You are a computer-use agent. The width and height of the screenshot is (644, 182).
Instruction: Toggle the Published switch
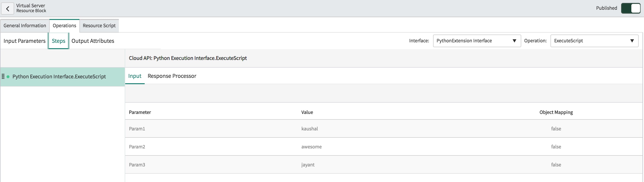(631, 8)
